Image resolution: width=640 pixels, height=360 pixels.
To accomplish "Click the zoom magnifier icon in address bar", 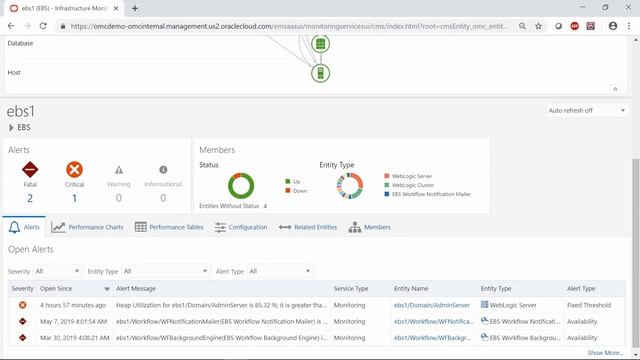I will [x=522, y=26].
